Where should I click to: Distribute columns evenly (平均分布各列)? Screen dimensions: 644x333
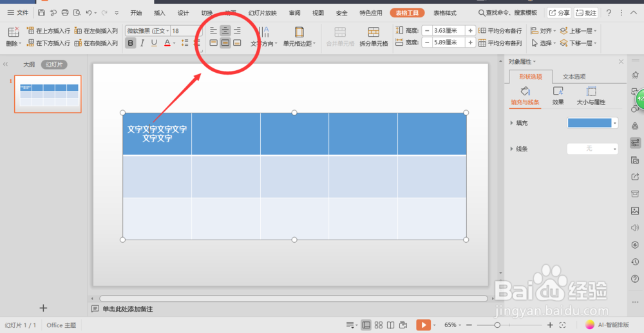click(x=500, y=43)
